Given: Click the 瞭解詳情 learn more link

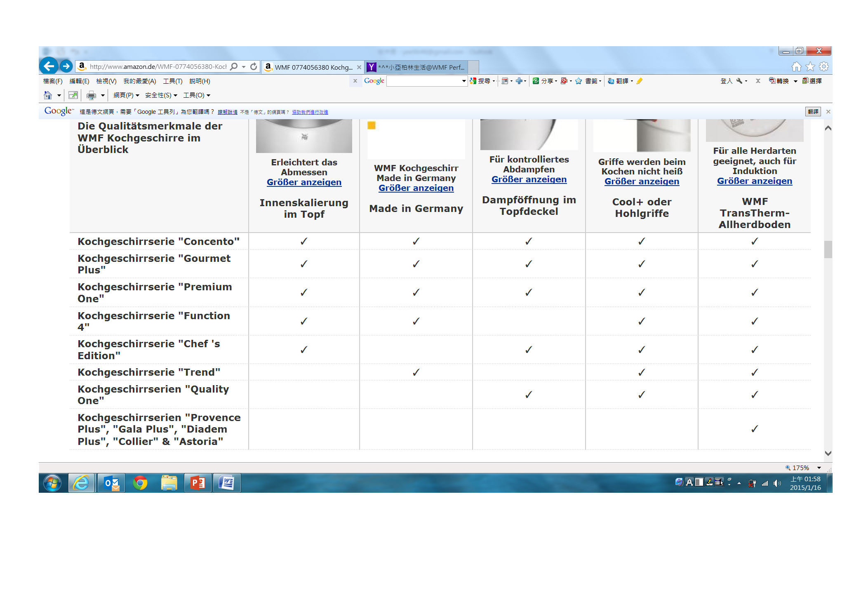Looking at the screenshot, I should [x=228, y=112].
